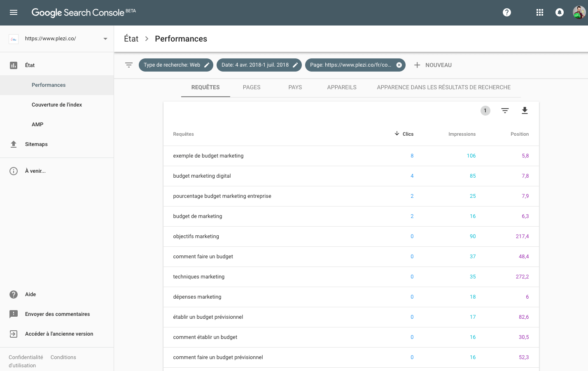Download the table data
588x371 pixels.
[x=525, y=110]
